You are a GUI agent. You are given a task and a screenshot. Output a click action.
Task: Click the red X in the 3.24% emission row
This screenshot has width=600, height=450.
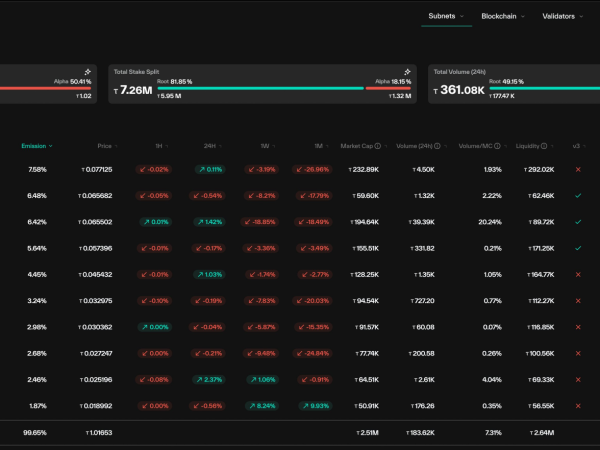[578, 301]
